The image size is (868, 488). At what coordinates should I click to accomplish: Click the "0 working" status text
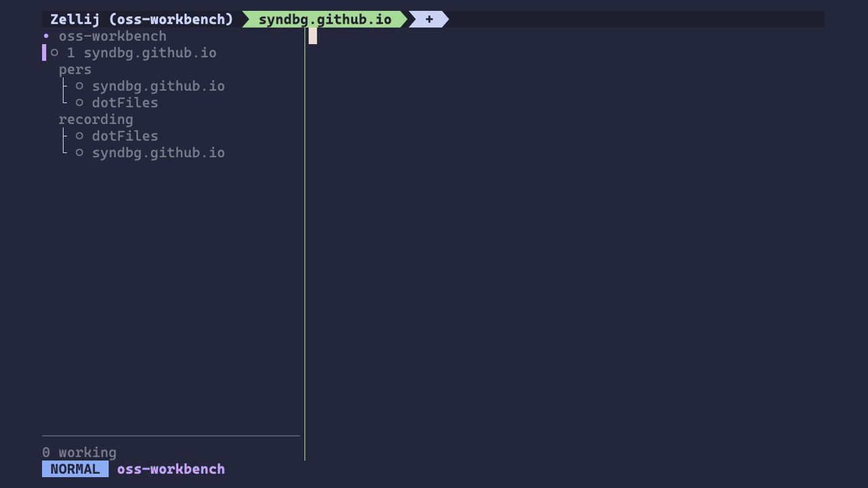[x=79, y=452]
